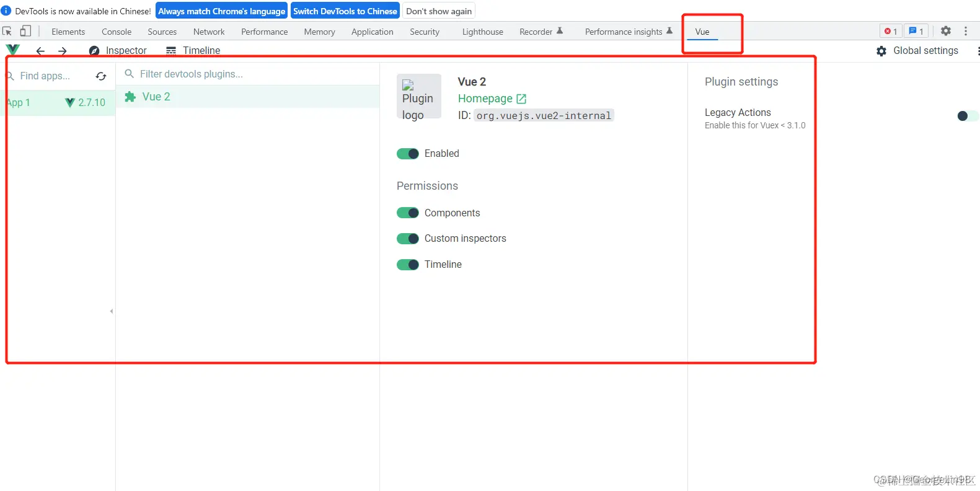Click the Vue 2 plugin title heading
980x491 pixels.
click(x=472, y=82)
